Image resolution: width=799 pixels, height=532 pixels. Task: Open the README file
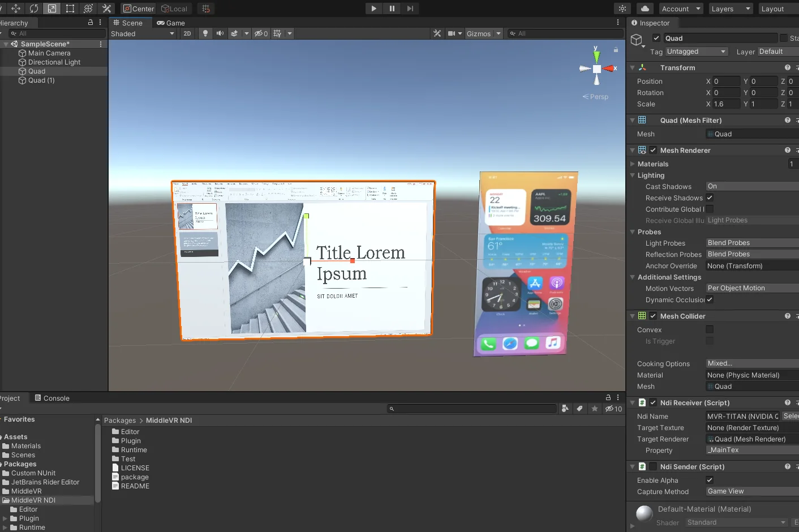click(131, 486)
